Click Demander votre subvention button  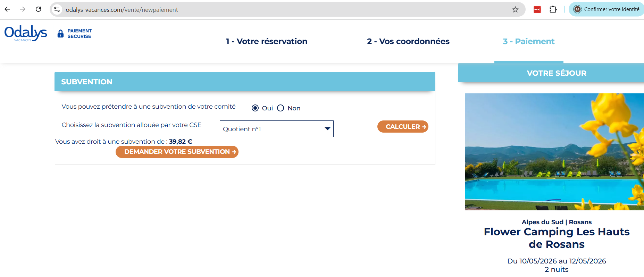pos(177,152)
